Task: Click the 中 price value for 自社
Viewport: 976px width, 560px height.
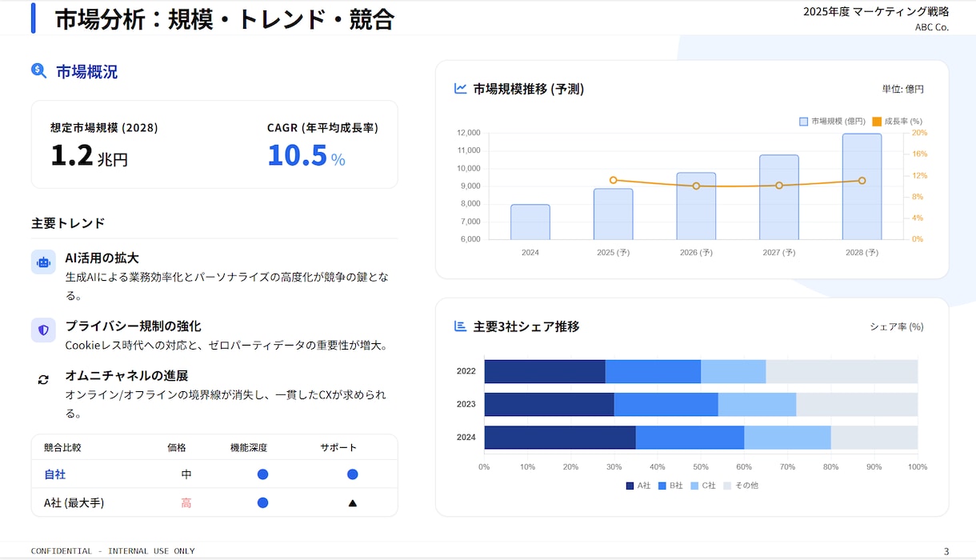Action: [186, 474]
